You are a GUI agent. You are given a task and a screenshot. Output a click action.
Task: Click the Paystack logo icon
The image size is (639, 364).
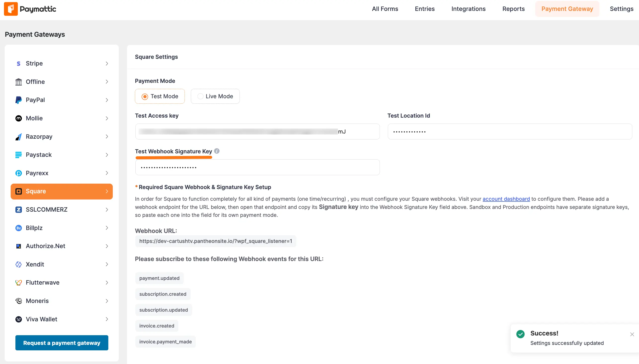pos(19,155)
